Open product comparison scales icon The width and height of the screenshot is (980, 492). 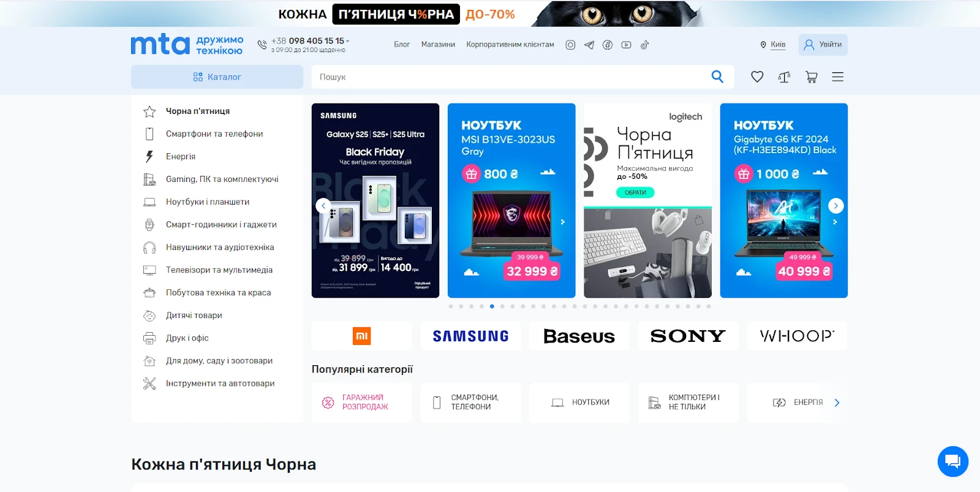point(784,77)
